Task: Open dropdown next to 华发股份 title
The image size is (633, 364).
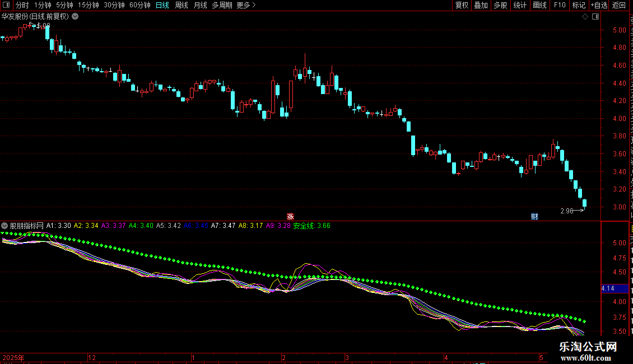Action: tap(75, 17)
